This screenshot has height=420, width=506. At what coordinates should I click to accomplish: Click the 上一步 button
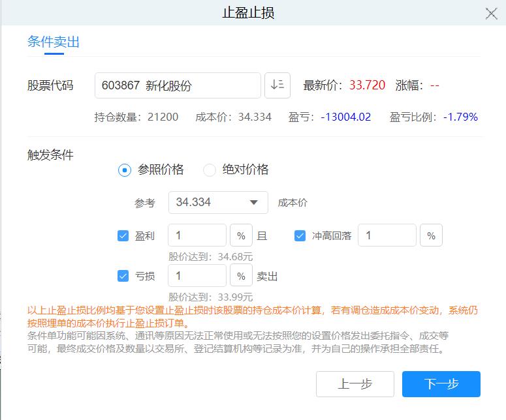pyautogui.click(x=355, y=384)
